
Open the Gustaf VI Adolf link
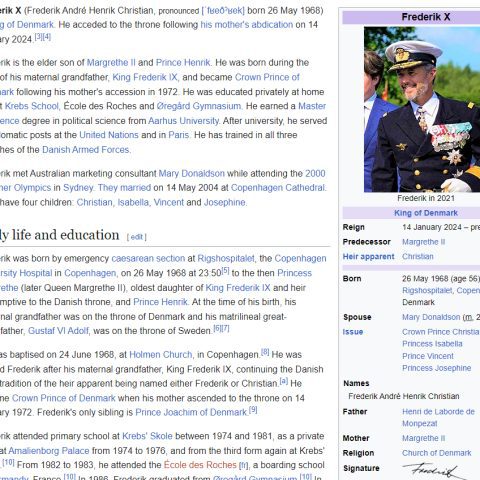(x=58, y=331)
